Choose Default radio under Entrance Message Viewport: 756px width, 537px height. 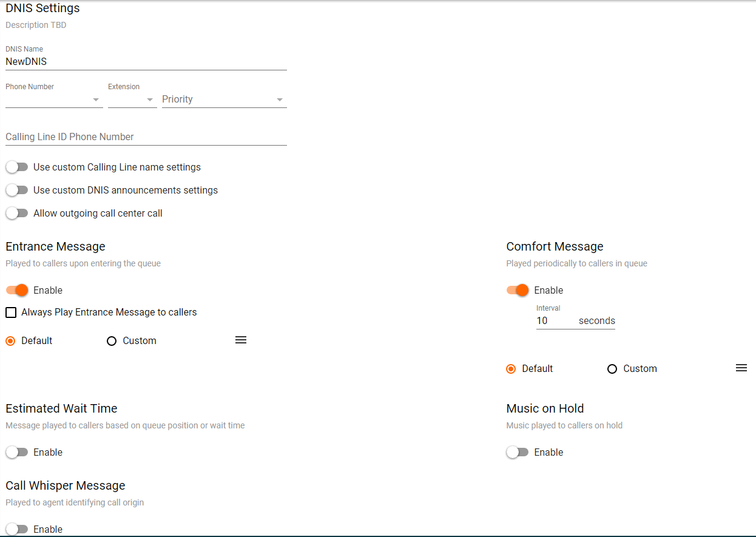10,341
